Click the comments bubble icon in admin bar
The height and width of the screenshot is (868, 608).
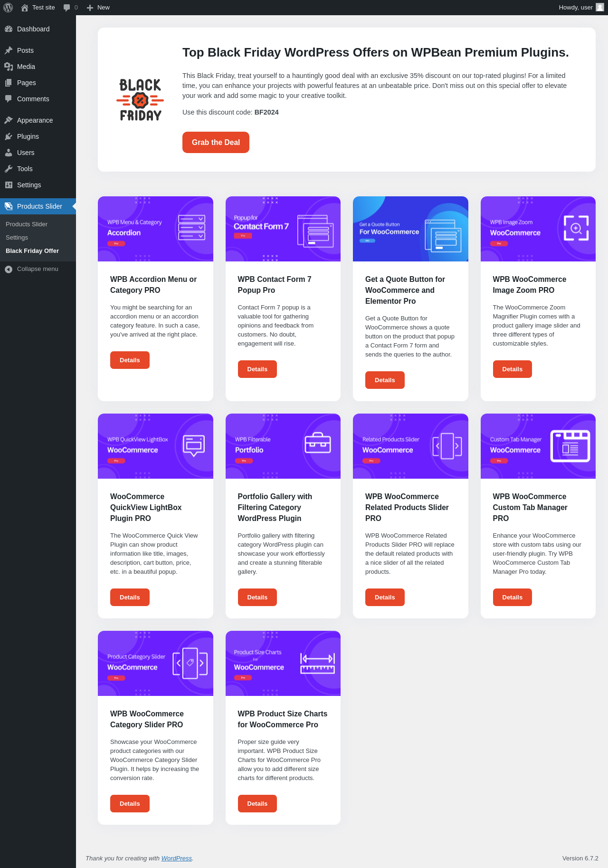click(x=66, y=8)
